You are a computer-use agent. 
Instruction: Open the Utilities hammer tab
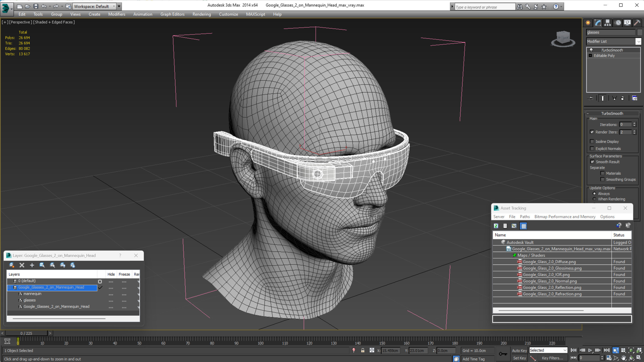click(x=637, y=23)
